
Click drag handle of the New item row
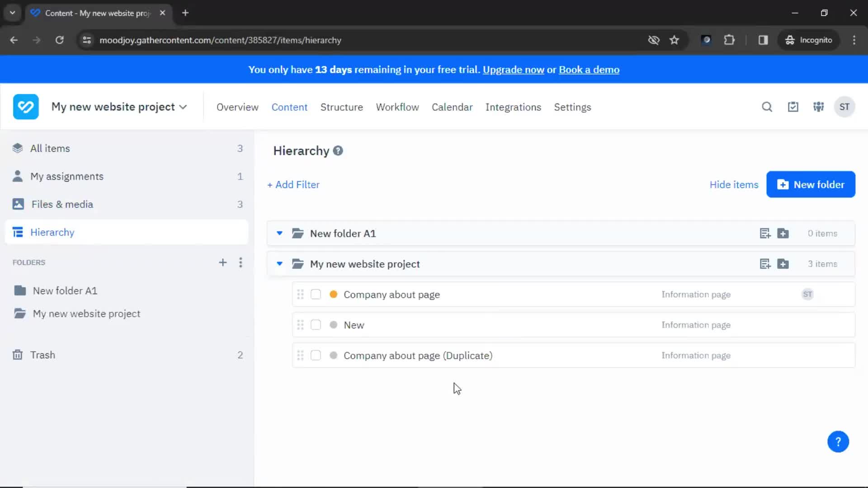(300, 325)
